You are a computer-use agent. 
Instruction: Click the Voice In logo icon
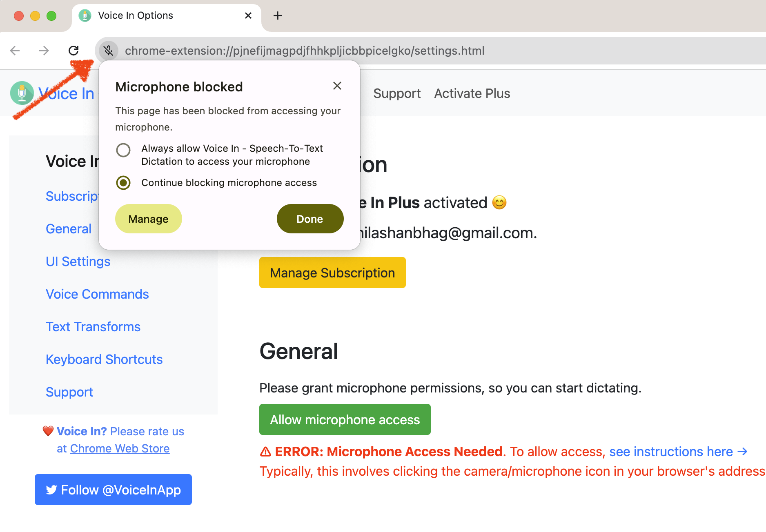click(x=22, y=93)
